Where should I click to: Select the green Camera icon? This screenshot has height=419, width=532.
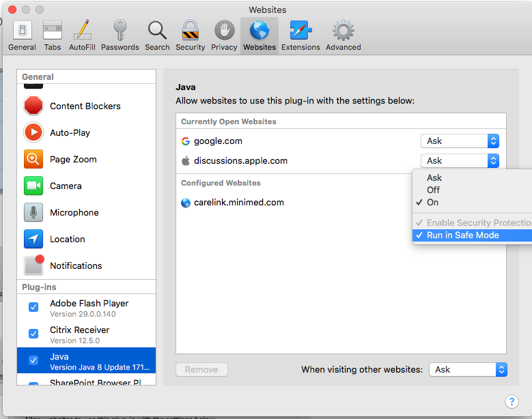pos(33,186)
